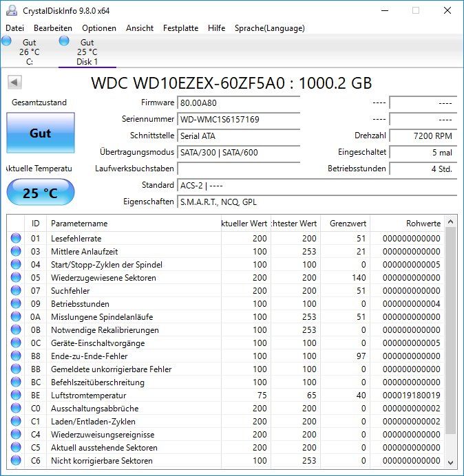
Task: Click the SMART list scrollbar thumb
Action: point(450,330)
